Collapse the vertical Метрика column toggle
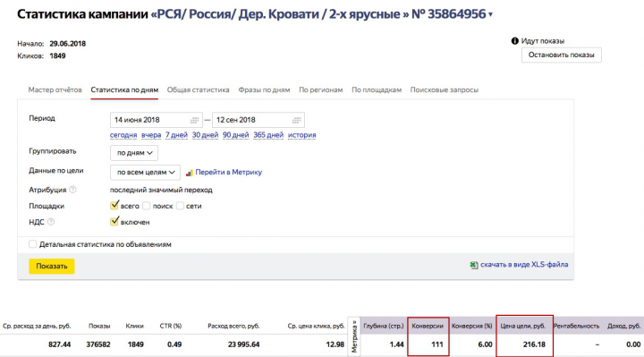644x357 pixels. coord(354,336)
